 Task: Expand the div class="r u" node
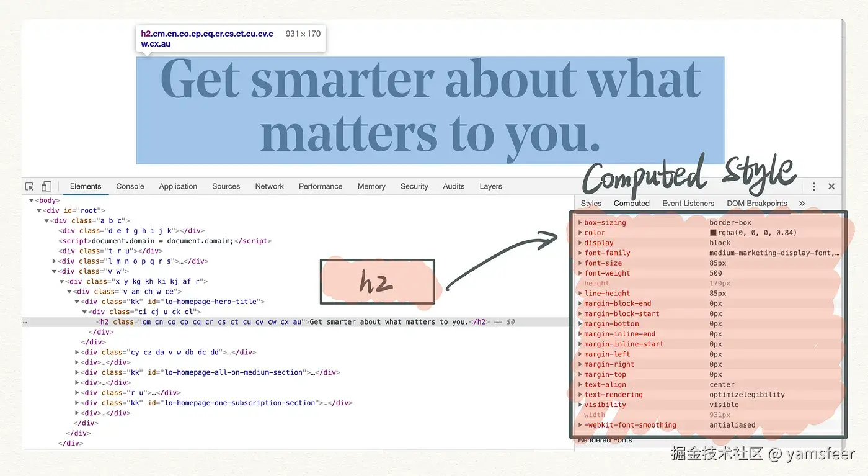coord(77,393)
